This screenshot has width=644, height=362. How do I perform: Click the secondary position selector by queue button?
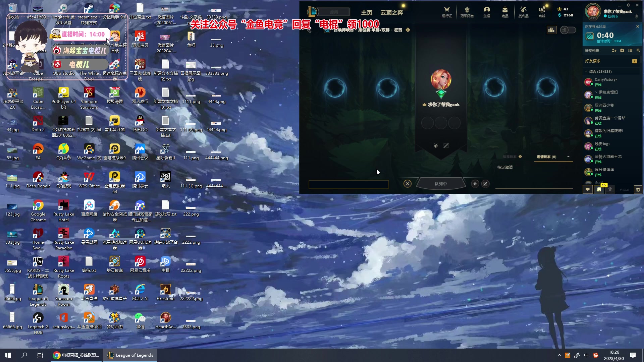[485, 184]
